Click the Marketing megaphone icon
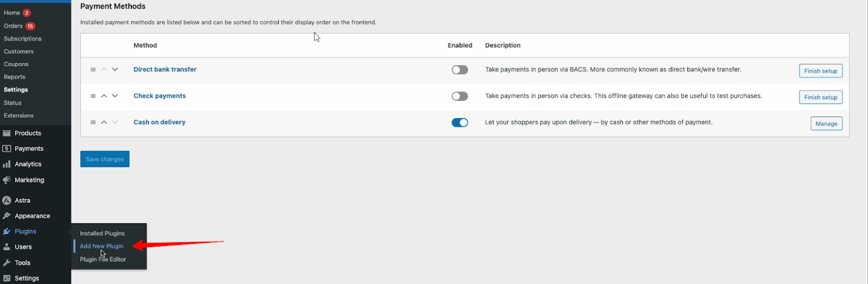868x284 pixels. [x=7, y=180]
